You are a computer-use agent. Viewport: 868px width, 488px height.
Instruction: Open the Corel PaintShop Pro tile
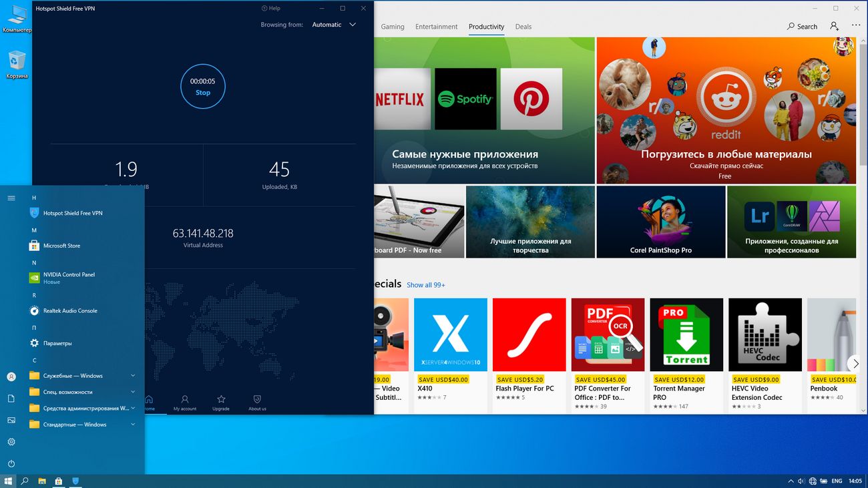(661, 222)
